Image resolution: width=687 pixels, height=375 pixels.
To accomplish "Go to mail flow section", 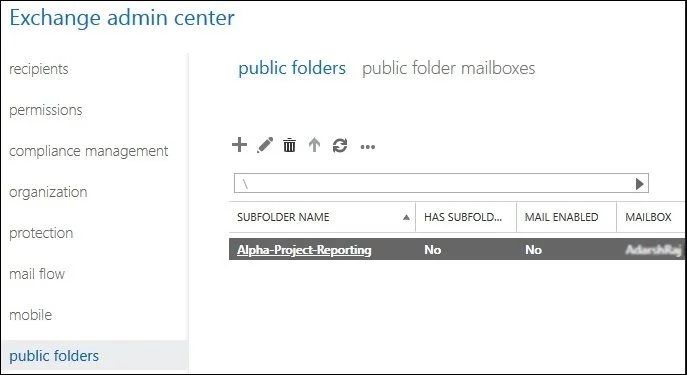I will click(37, 274).
